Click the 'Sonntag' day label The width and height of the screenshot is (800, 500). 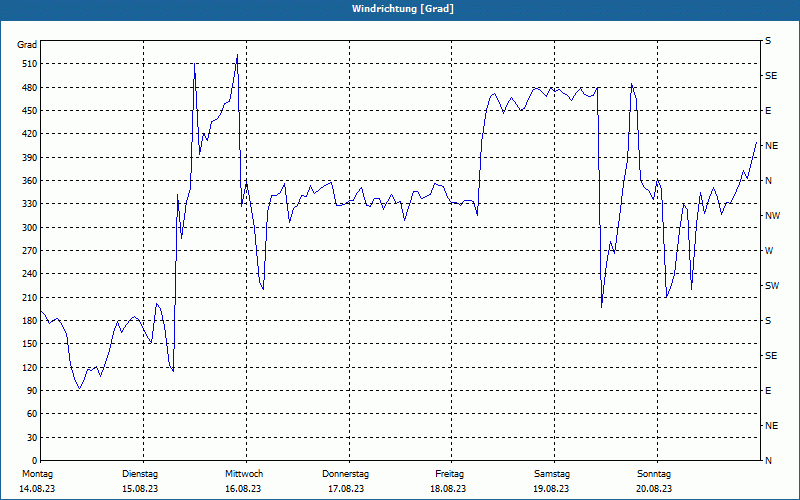[x=654, y=474]
